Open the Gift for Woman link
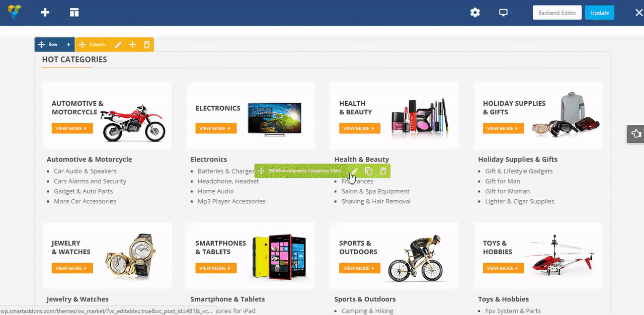644x315 pixels. (508, 191)
